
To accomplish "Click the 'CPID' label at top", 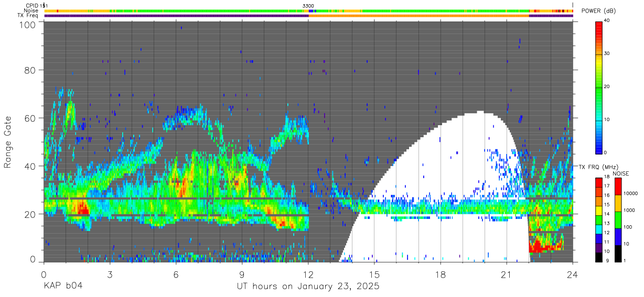I will click(x=31, y=6).
